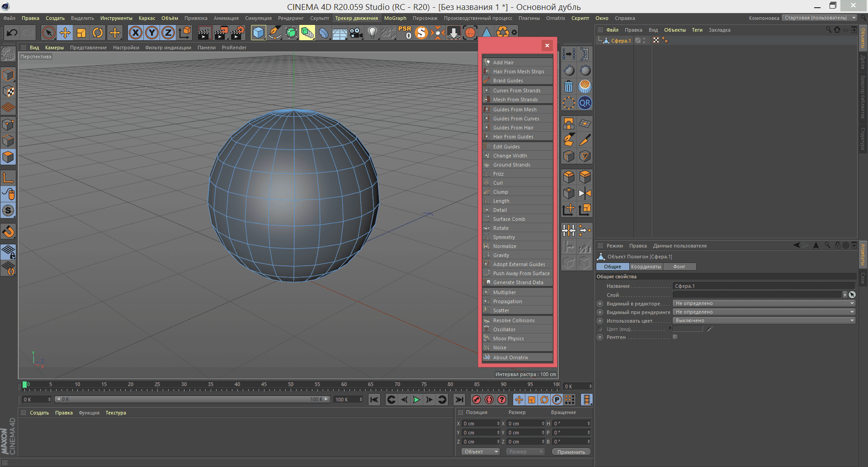Click Guides From Mesh button
The height and width of the screenshot is (467, 868).
518,110
